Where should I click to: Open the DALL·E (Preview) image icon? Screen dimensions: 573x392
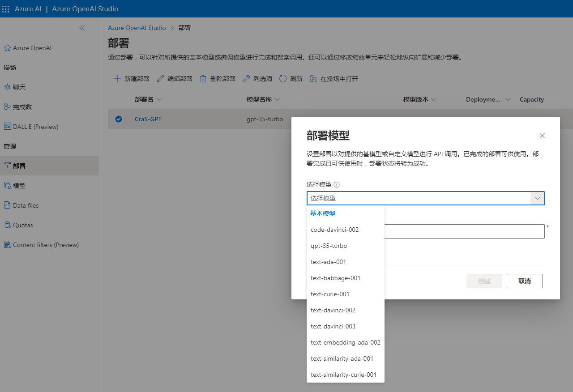(7, 127)
